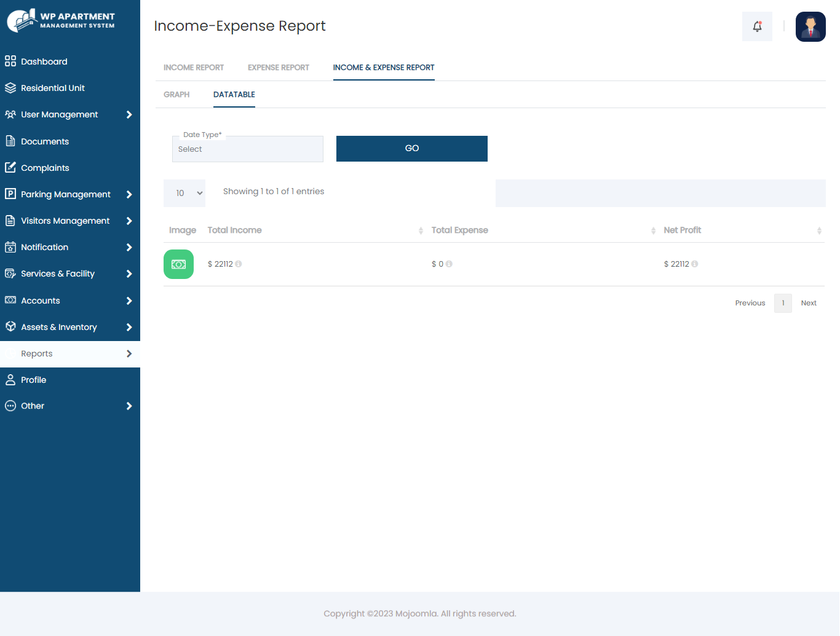Click the table search input field
840x636 pixels.
click(x=660, y=193)
